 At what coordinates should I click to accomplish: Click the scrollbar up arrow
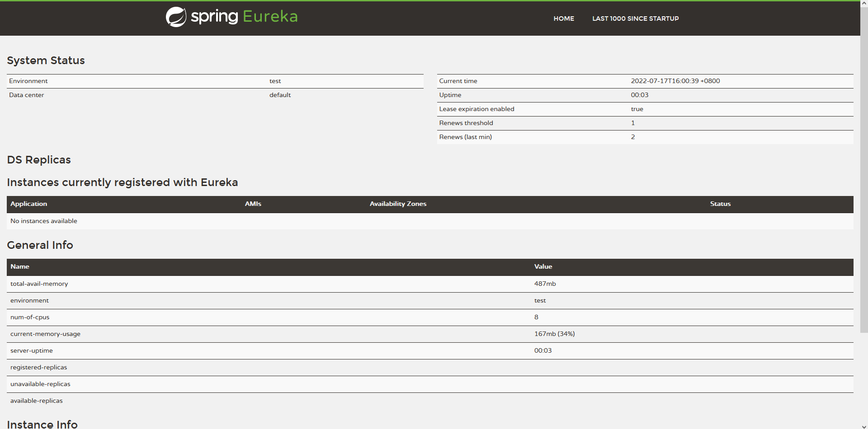point(864,4)
